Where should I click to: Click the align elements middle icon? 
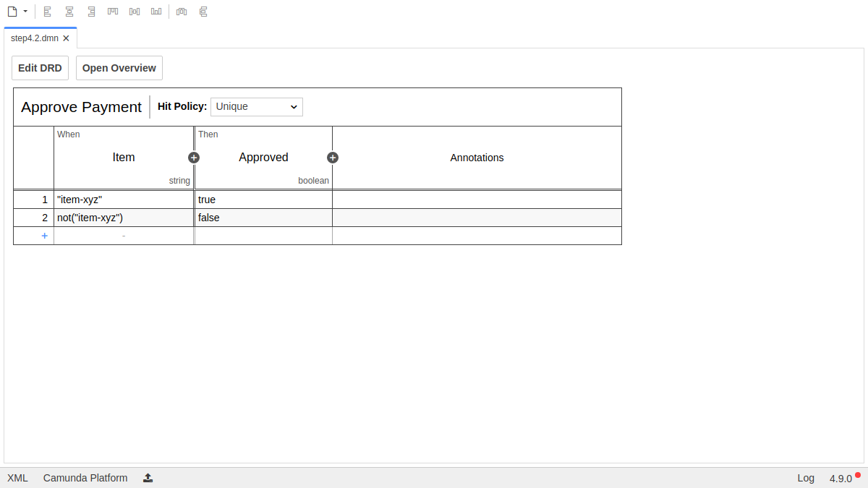135,12
